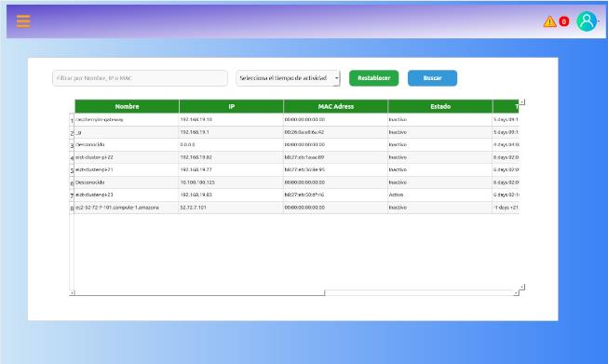This screenshot has width=608, height=364.
Task: Select IP cell 192.168.19.77
Action: pyautogui.click(x=231, y=169)
